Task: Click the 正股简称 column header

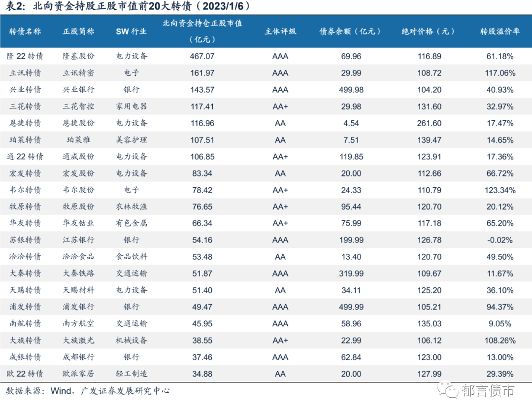Action: point(78,32)
